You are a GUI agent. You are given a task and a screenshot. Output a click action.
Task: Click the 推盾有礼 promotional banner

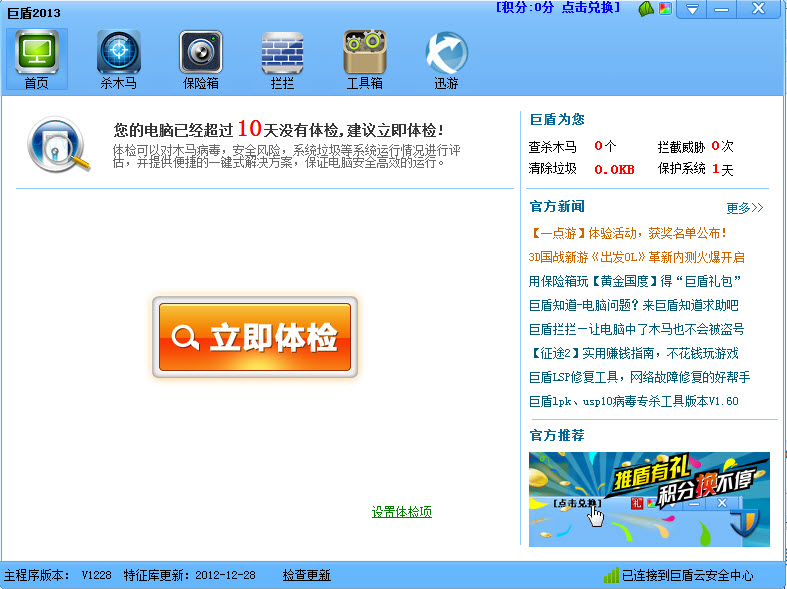click(649, 499)
